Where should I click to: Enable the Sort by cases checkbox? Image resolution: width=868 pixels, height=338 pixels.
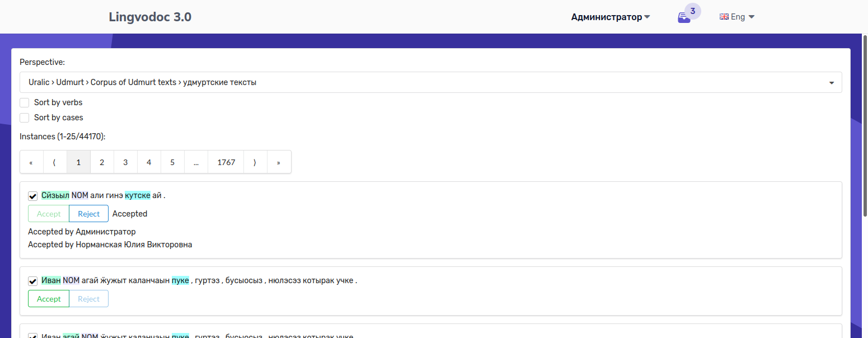click(x=24, y=118)
